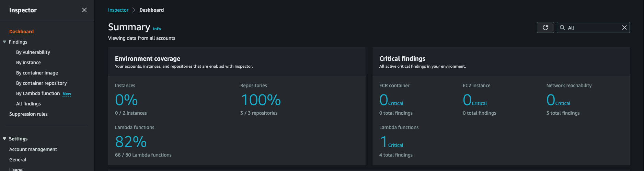The height and width of the screenshot is (171, 644).
Task: Open the 1 Critical Lambda functions findings
Action: pyautogui.click(x=391, y=142)
